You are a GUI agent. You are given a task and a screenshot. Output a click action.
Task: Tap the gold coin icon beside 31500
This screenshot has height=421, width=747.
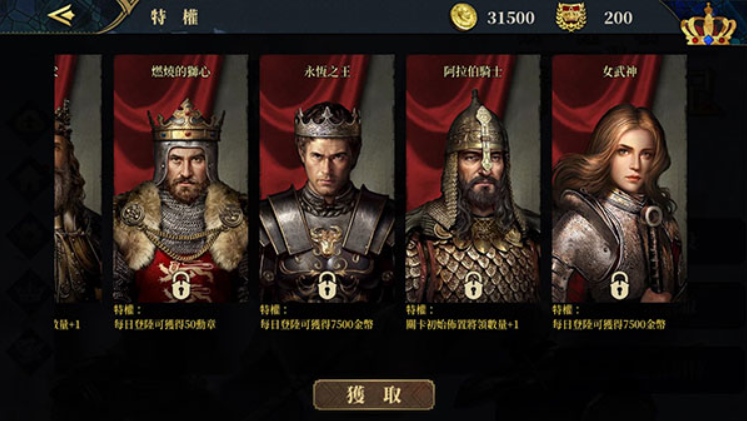(x=464, y=17)
